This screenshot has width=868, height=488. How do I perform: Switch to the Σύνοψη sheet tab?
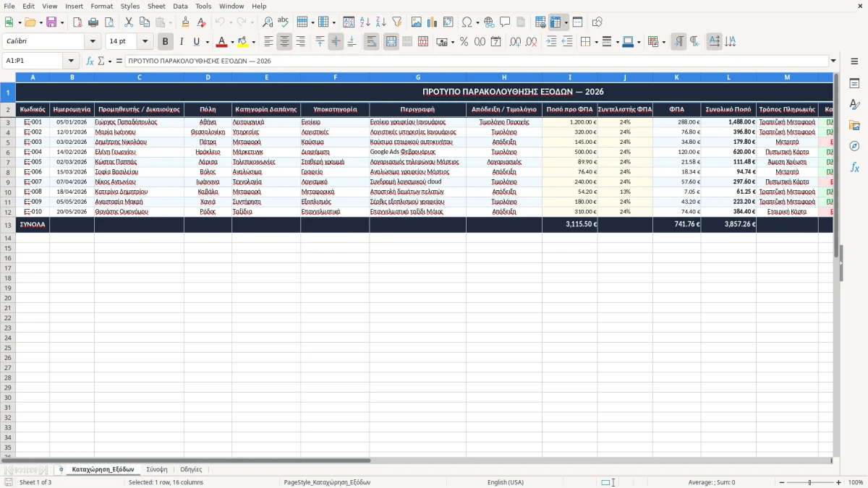[157, 469]
